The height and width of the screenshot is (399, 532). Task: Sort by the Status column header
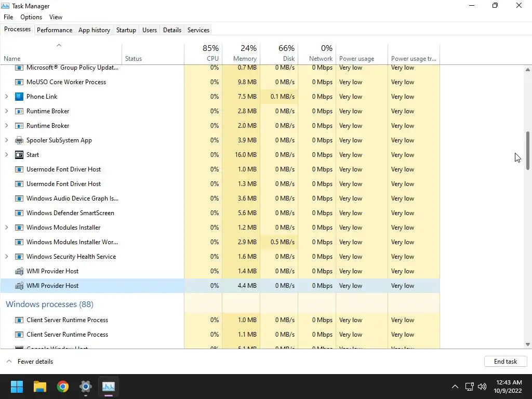(153, 54)
